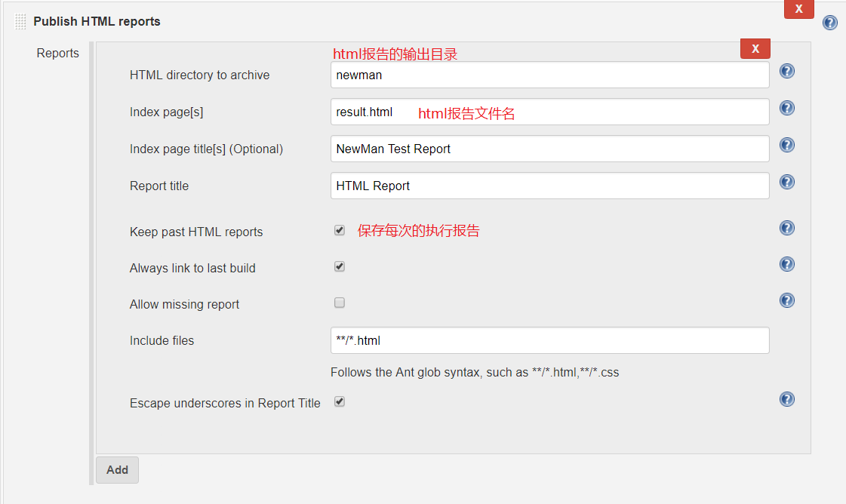This screenshot has height=504, width=846.
Task: Open help for Allow missing report
Action: click(787, 300)
